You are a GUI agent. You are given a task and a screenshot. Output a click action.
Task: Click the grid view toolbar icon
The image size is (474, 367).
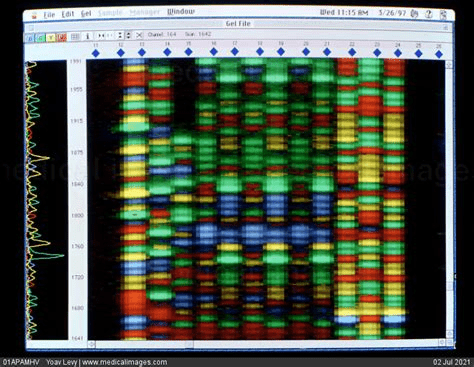pyautogui.click(x=75, y=37)
